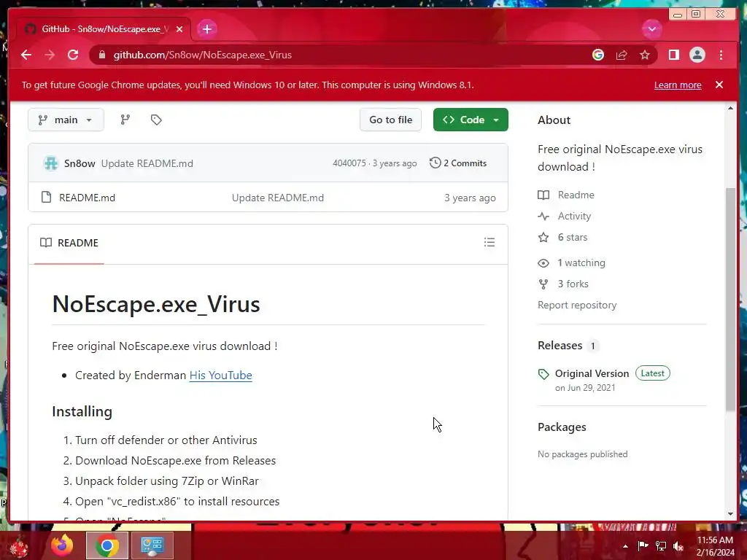Click the page vertical scrollbar thumb

[x=730, y=299]
